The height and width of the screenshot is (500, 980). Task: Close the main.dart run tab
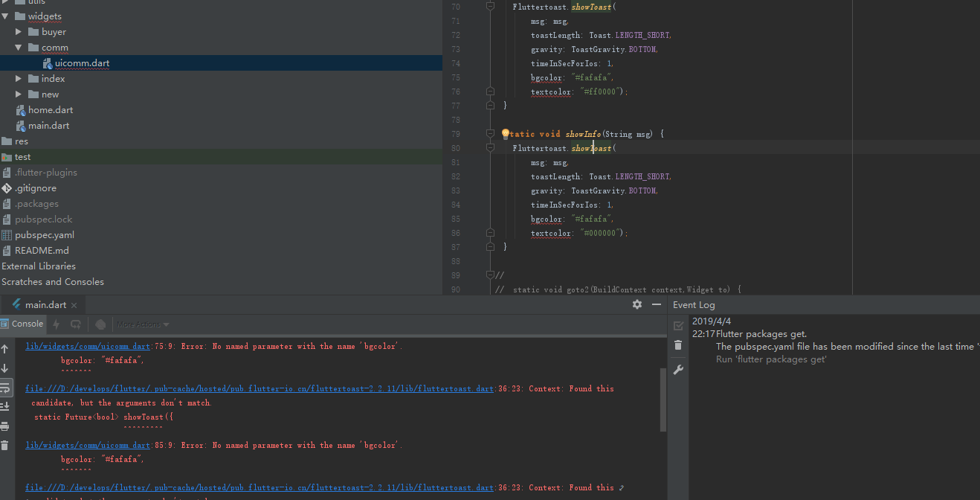tap(74, 305)
